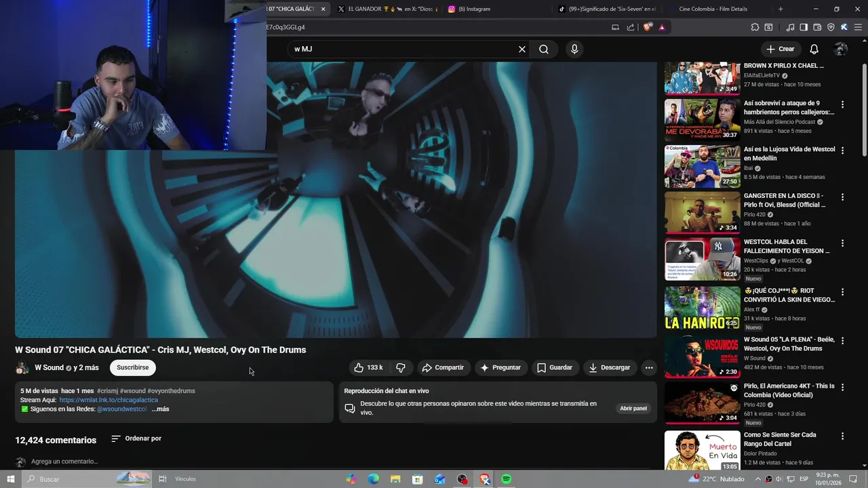
Task: Click the Guardar button
Action: click(555, 367)
